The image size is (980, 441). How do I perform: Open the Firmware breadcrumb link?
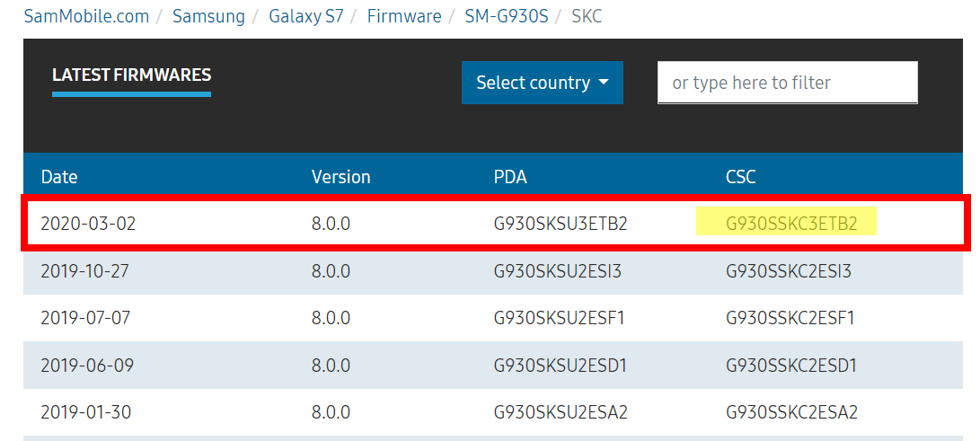(403, 15)
